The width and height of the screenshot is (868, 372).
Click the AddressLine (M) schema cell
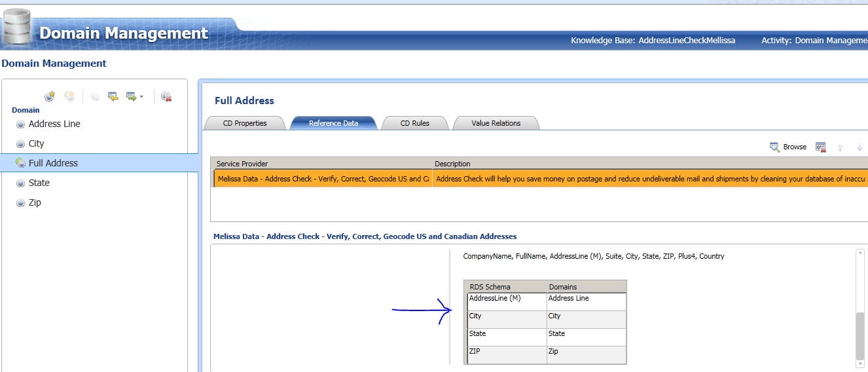tap(507, 301)
